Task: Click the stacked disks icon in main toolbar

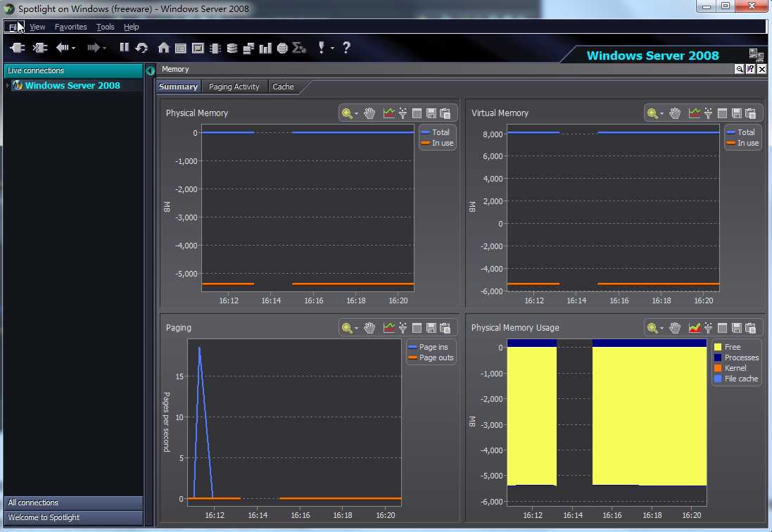Action: [x=232, y=48]
